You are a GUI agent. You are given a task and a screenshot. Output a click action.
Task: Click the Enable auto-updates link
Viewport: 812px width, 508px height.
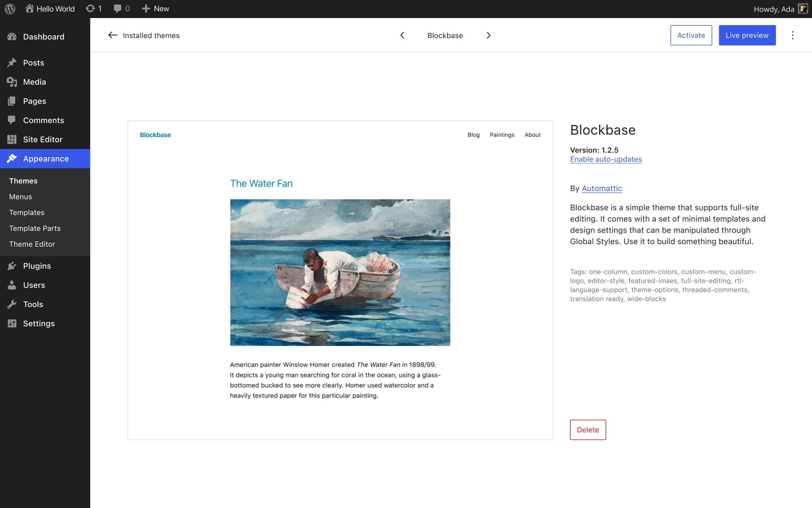pyautogui.click(x=606, y=159)
